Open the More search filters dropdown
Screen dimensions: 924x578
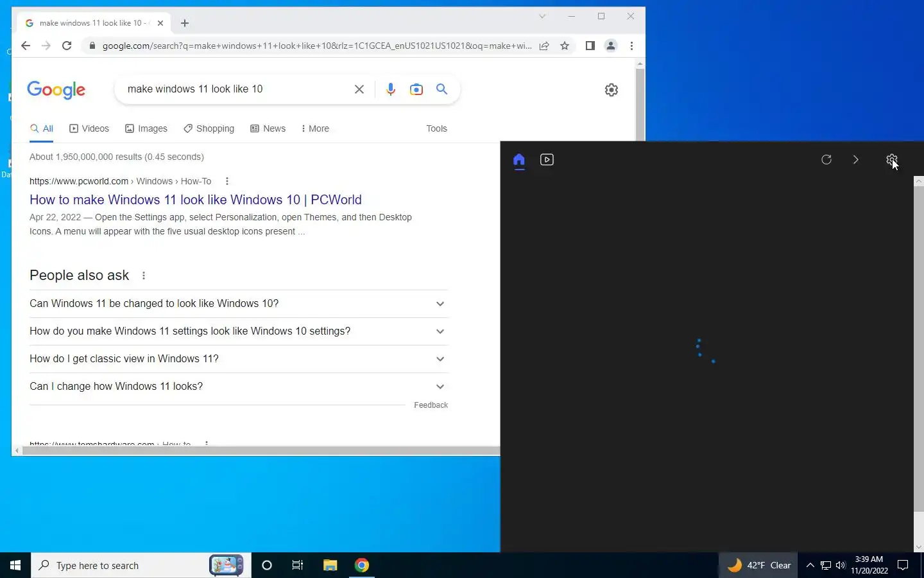click(314, 128)
